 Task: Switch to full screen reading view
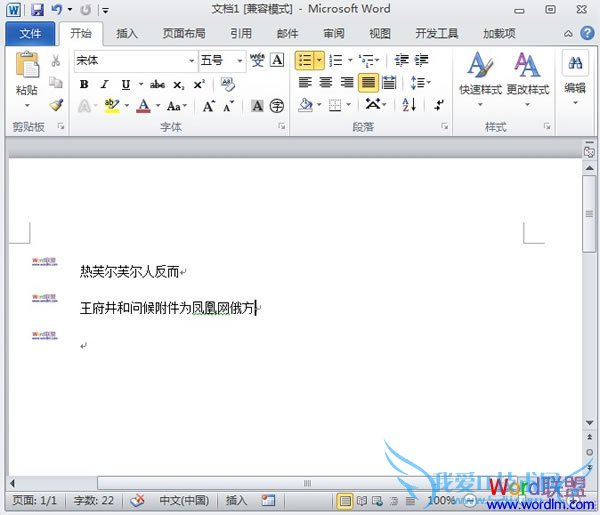pyautogui.click(x=362, y=500)
